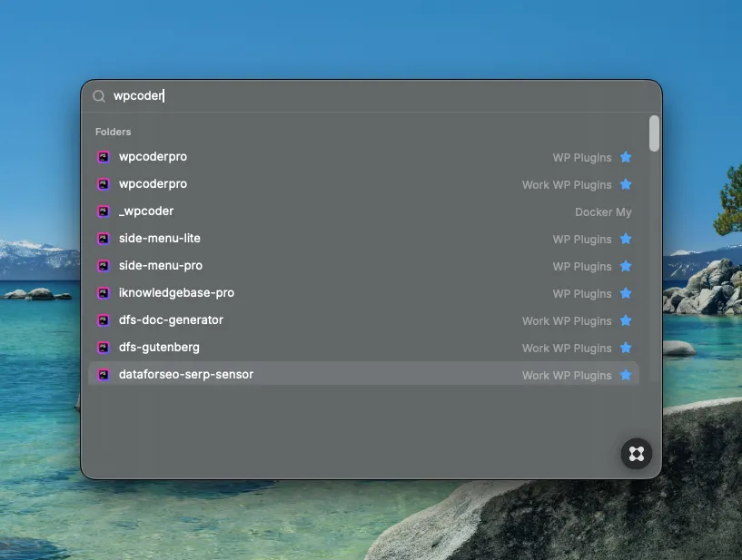Unstar the side-menu-lite folder

(x=626, y=239)
